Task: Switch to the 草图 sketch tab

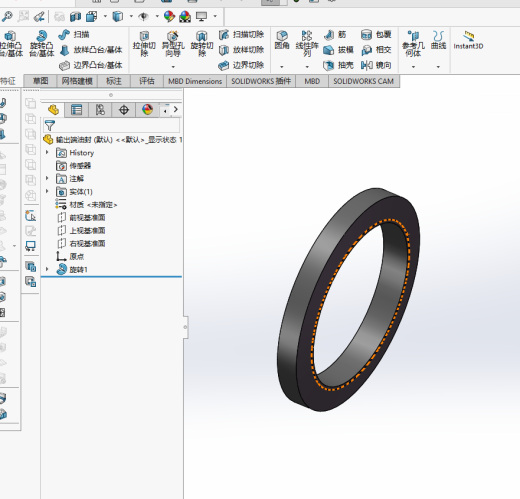Action: click(40, 81)
